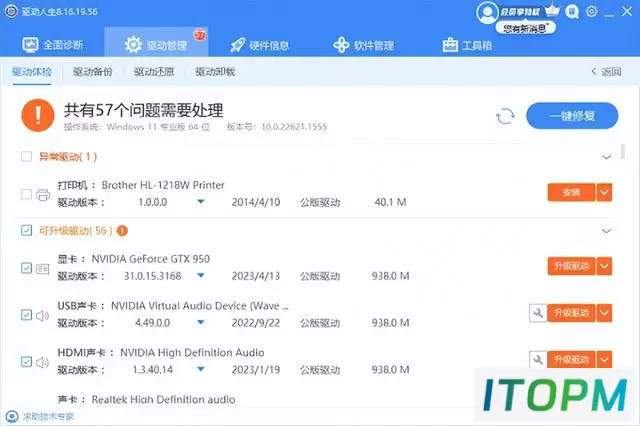
Task: Click 安装 for Brother printer
Action: pos(571,192)
